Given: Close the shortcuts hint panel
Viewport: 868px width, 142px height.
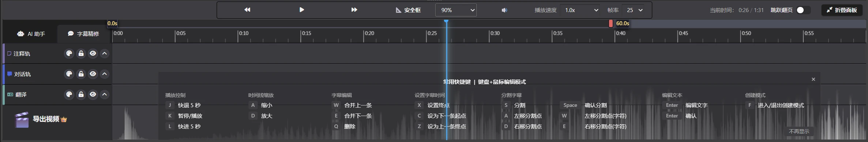Looking at the screenshot, I should pos(813,79).
